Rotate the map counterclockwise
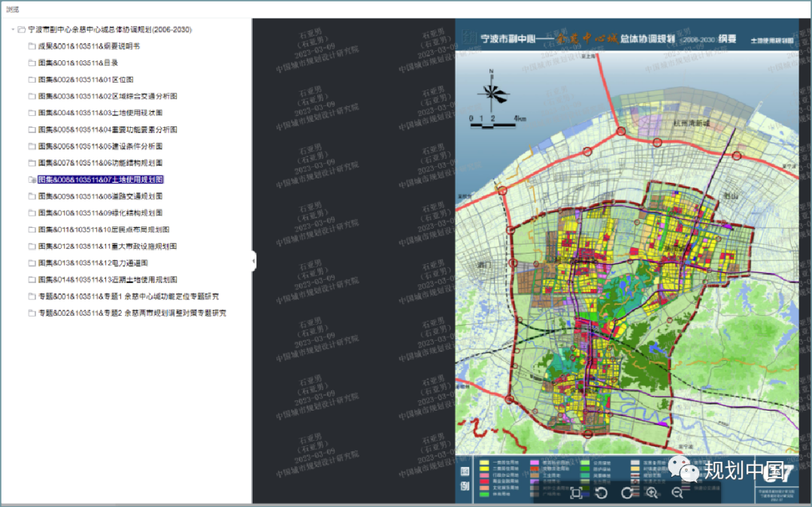The width and height of the screenshot is (812, 507). pos(601,493)
